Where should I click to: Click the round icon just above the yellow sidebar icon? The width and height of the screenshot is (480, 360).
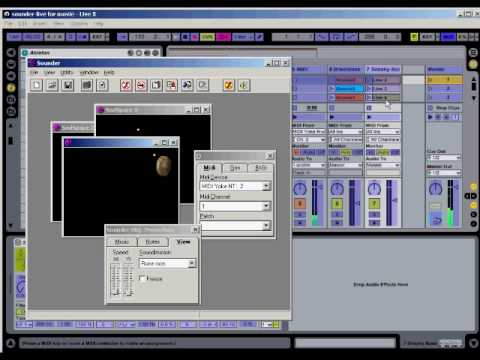pos(11,76)
